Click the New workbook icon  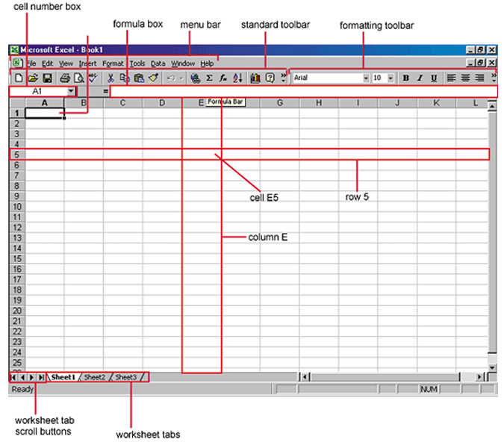[x=19, y=78]
